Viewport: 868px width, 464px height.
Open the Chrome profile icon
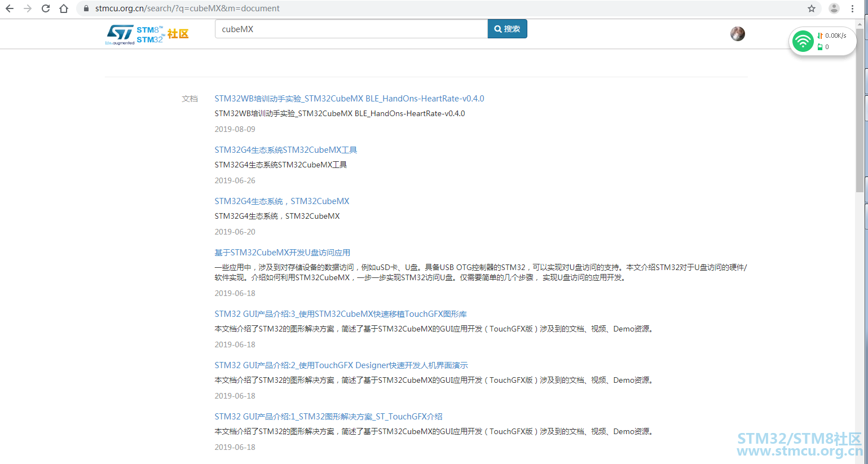pyautogui.click(x=834, y=8)
